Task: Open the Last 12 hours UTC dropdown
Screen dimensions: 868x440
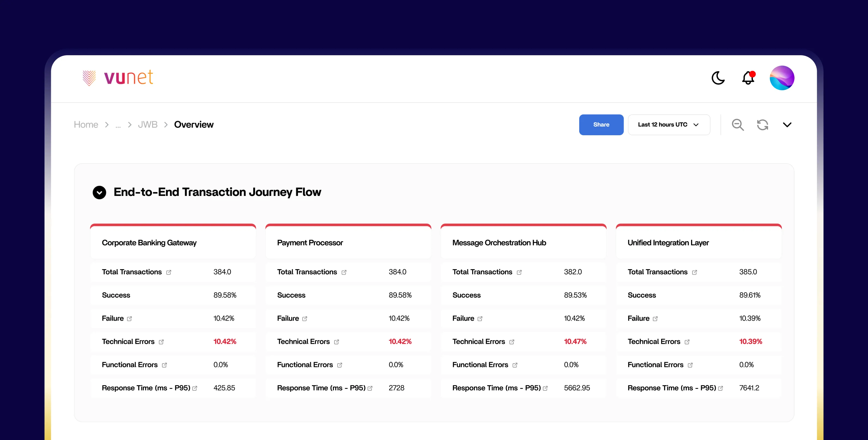Action: pyautogui.click(x=668, y=125)
